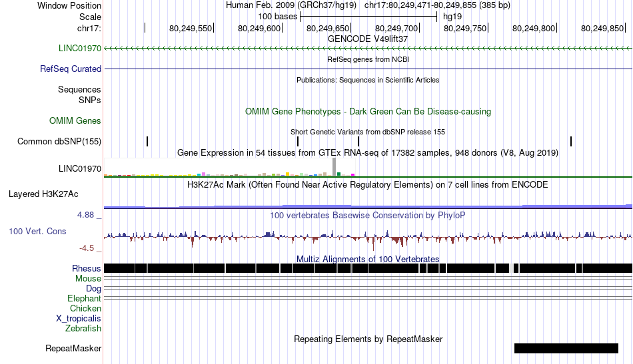633x364 pixels.
Task: Open the Layered H3K27Ac track label
Action: pos(43,194)
